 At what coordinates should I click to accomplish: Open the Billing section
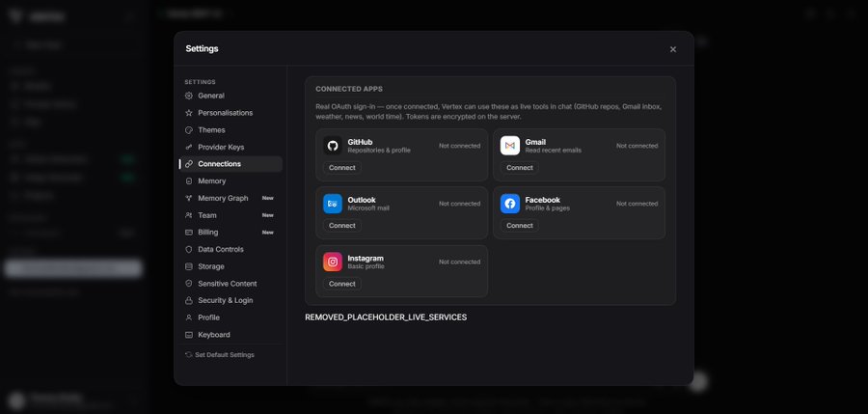pyautogui.click(x=231, y=233)
